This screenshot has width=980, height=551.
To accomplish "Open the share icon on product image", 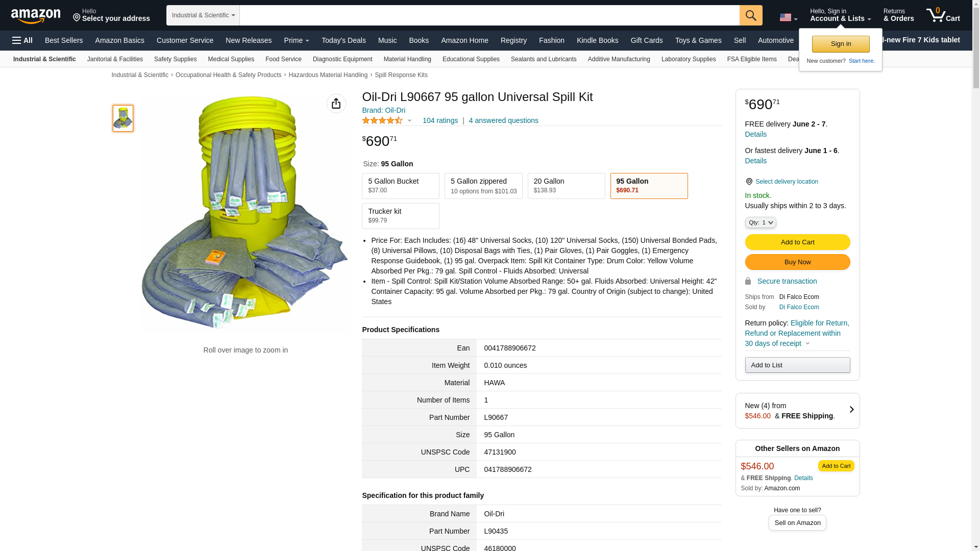I will (336, 104).
